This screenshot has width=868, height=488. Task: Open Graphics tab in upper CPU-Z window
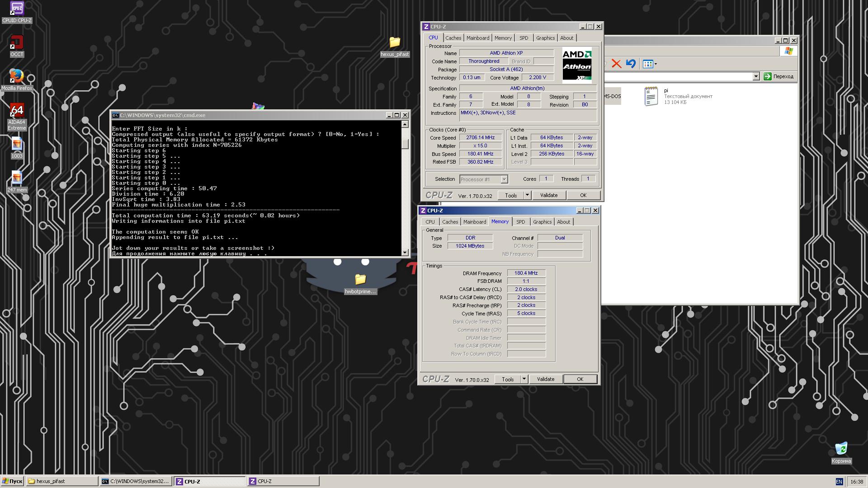click(x=545, y=38)
